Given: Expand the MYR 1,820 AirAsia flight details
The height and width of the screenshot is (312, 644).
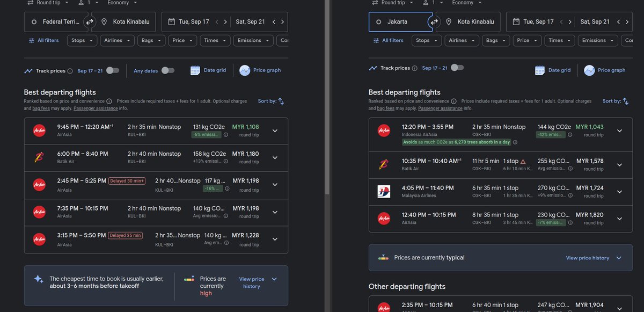Looking at the screenshot, I should (x=619, y=219).
